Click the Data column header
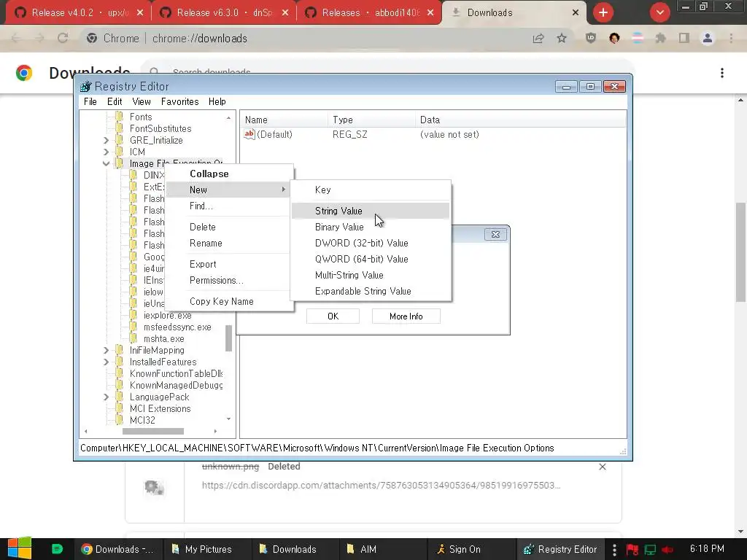This screenshot has width=747, height=560. [521, 120]
